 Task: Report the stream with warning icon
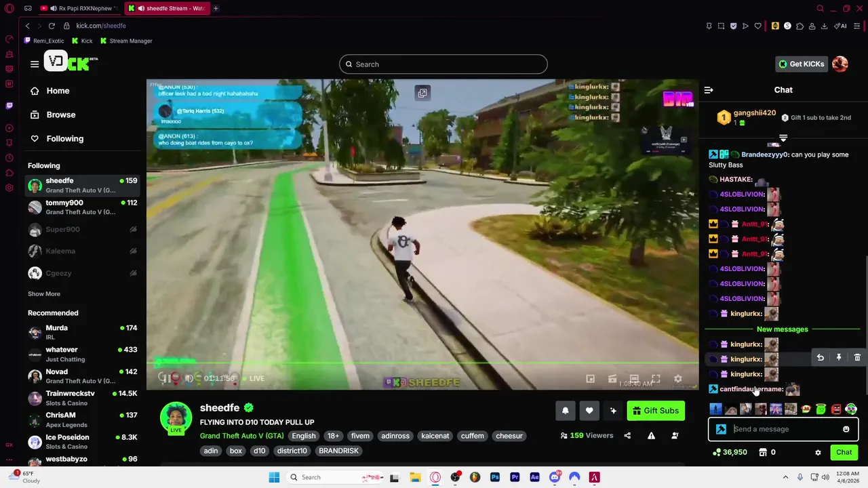[651, 436]
